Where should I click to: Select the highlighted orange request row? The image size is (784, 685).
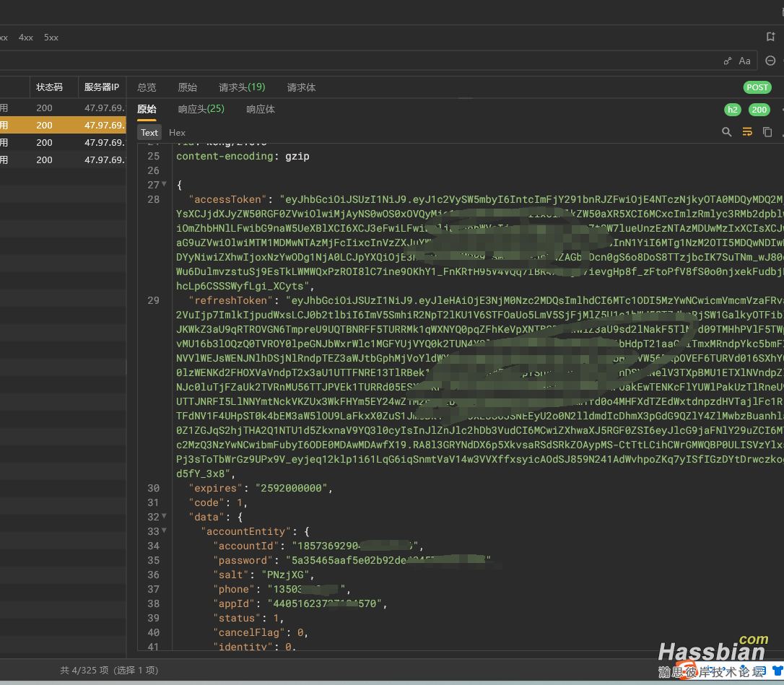63,125
